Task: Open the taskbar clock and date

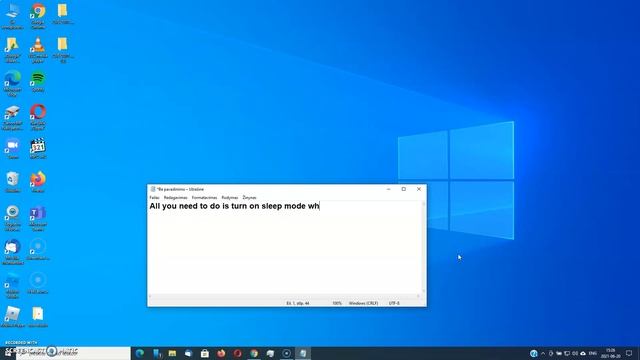Action: click(x=611, y=353)
